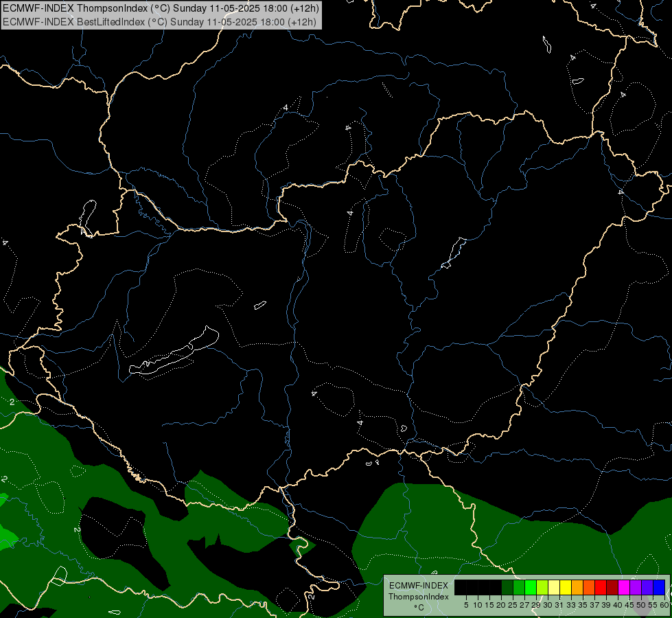Click the legend tick value 40

coord(618,605)
